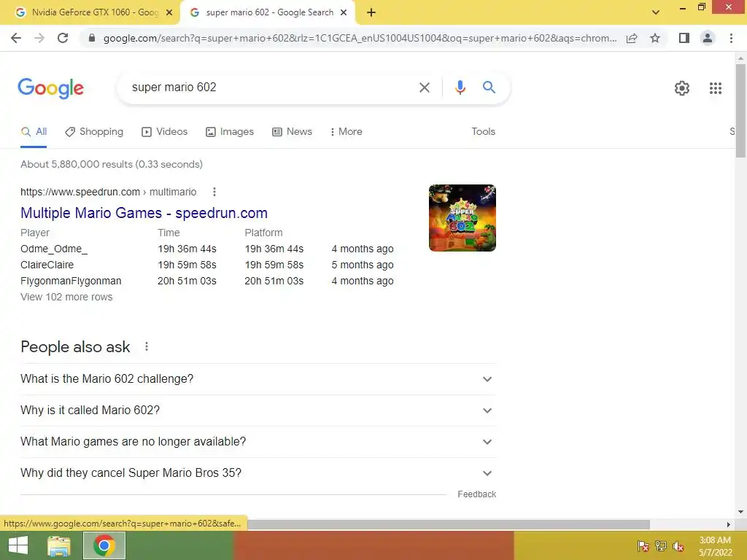Click the address bar URL
Screen dimensions: 747x560
coord(360,38)
